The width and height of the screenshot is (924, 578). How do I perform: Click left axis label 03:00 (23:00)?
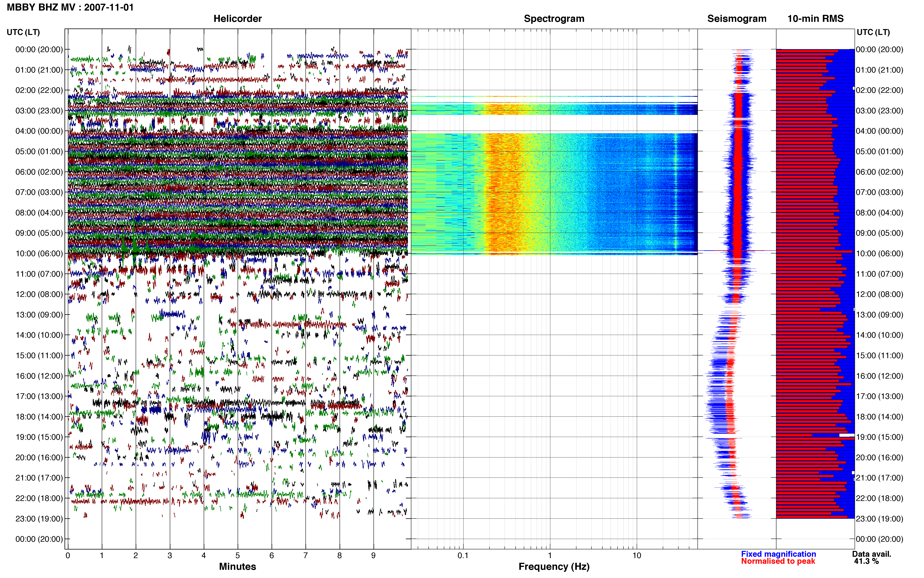tap(39, 111)
